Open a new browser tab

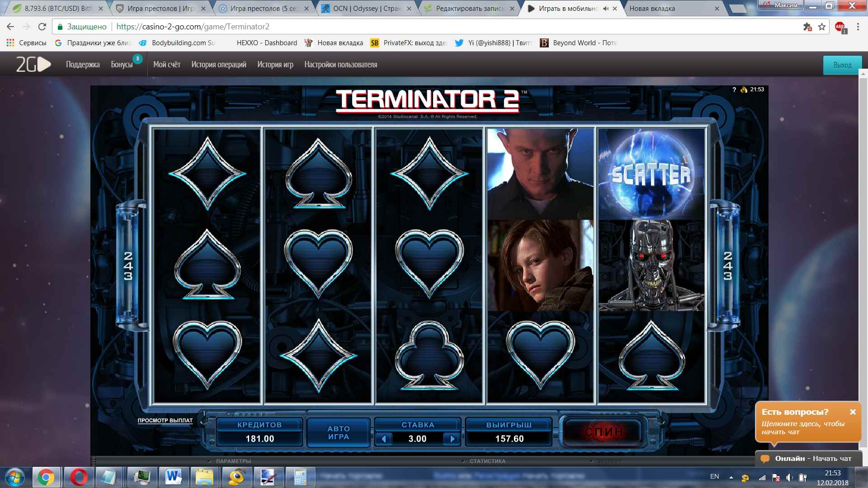tap(738, 9)
